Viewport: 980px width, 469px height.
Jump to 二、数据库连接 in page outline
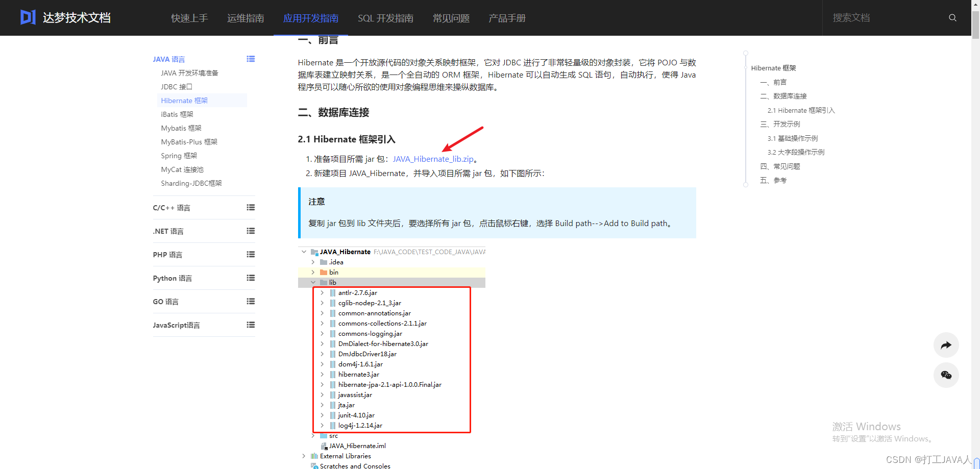pos(783,96)
